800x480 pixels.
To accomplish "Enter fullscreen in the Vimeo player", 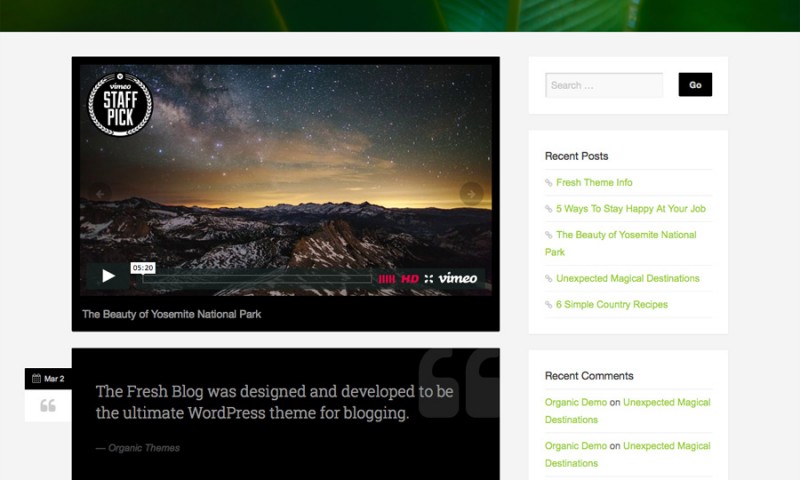I will pos(429,279).
